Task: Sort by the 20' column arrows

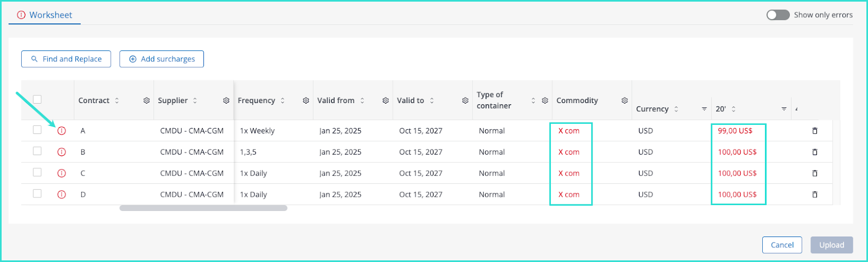Action: 733,109
